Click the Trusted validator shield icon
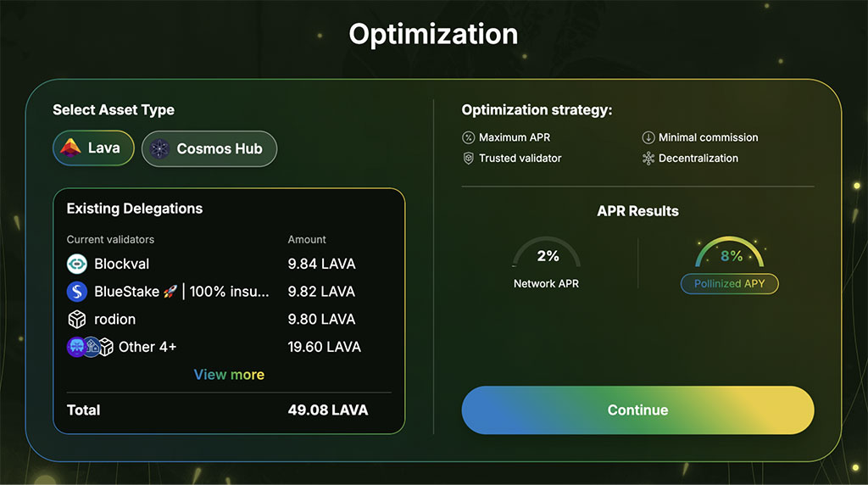Screen dimensions: 868x485 coord(468,159)
